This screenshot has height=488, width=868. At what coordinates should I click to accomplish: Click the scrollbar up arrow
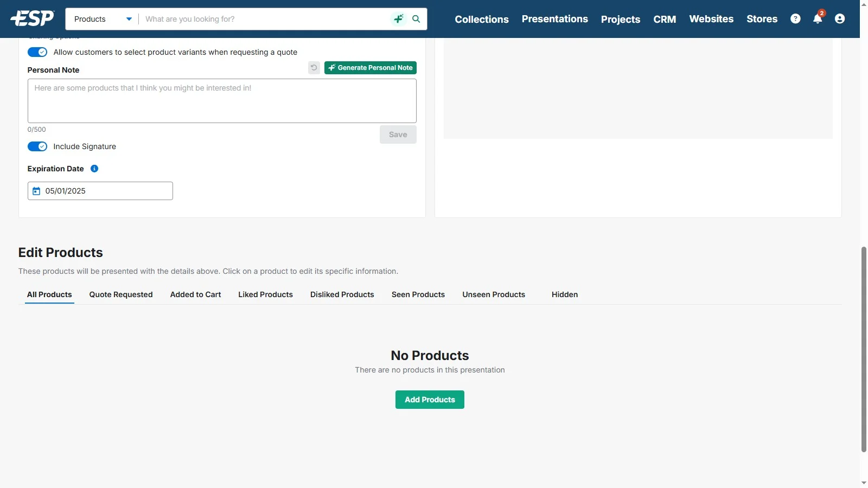click(864, 4)
